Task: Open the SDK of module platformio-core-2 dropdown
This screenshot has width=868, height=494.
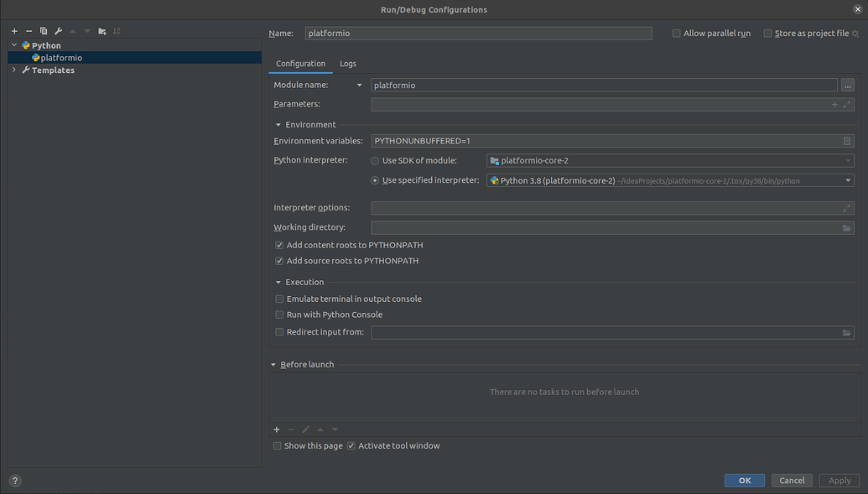Action: [x=670, y=160]
